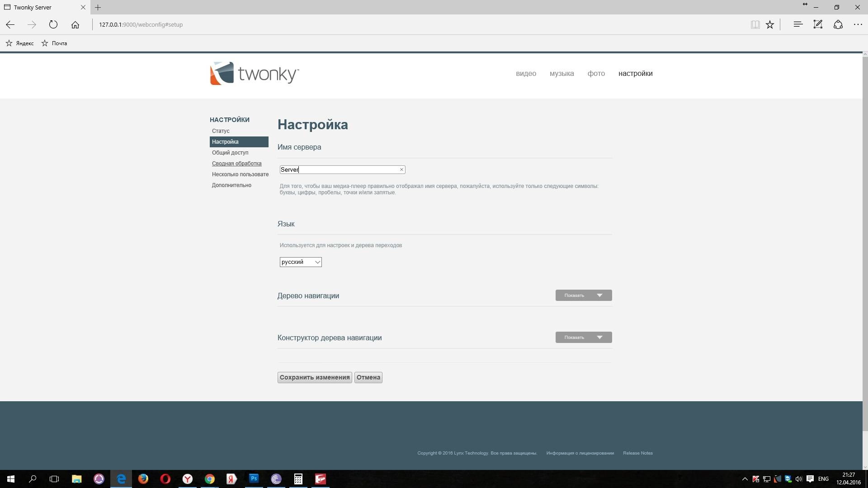868x488 pixels.
Task: Click the TeamViewer tray icon
Action: click(788, 479)
